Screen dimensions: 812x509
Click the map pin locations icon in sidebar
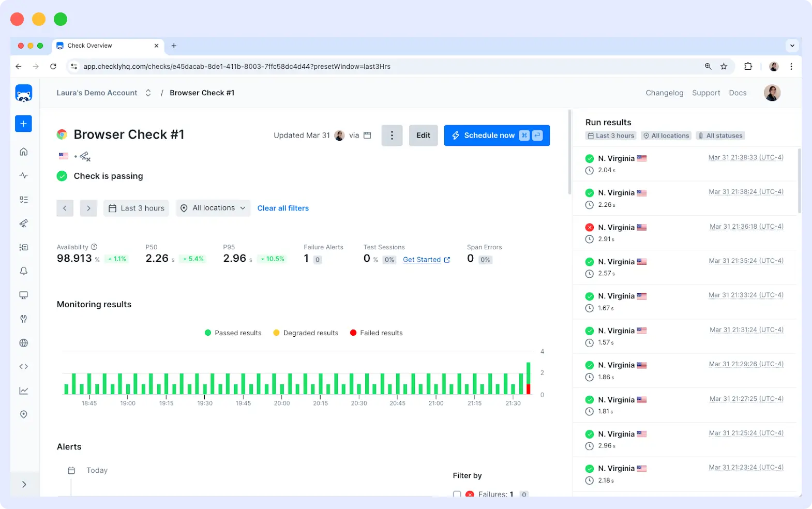pos(23,414)
